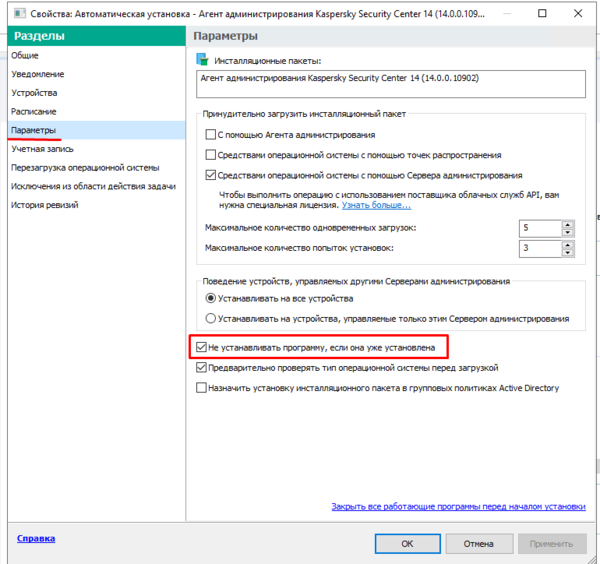Open close all running programs link
The height and width of the screenshot is (564, 600).
[x=458, y=506]
